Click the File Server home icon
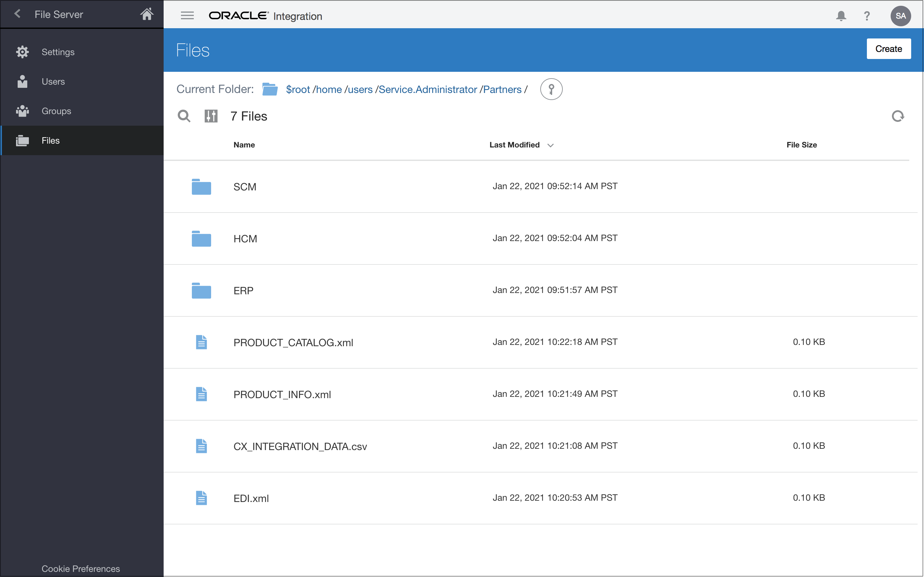924x577 pixels. tap(147, 14)
